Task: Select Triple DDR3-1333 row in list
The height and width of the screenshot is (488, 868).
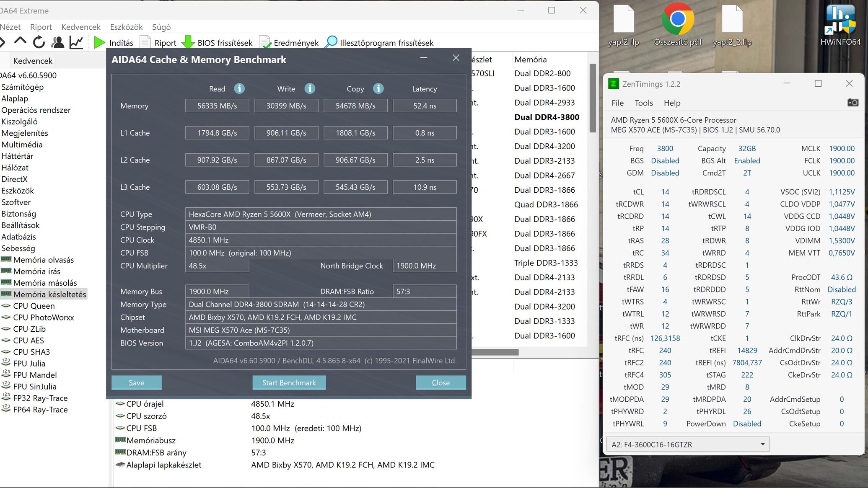Action: tap(546, 263)
